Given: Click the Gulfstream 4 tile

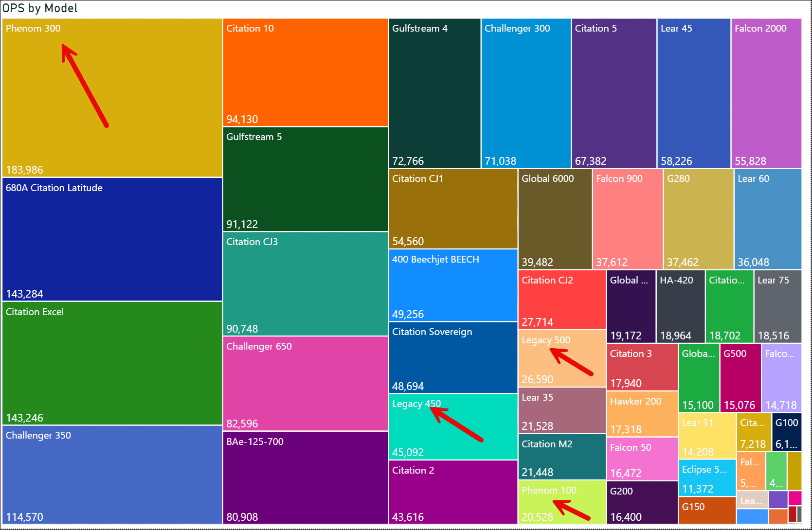Looking at the screenshot, I should (434, 93).
